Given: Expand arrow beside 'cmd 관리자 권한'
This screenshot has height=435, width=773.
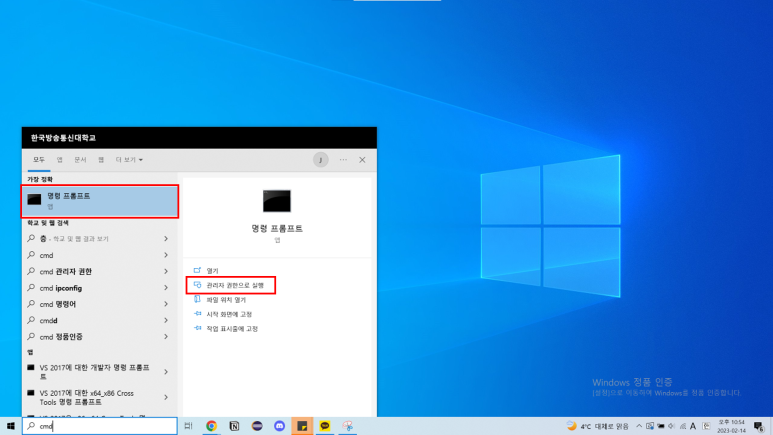Looking at the screenshot, I should pyautogui.click(x=166, y=271).
